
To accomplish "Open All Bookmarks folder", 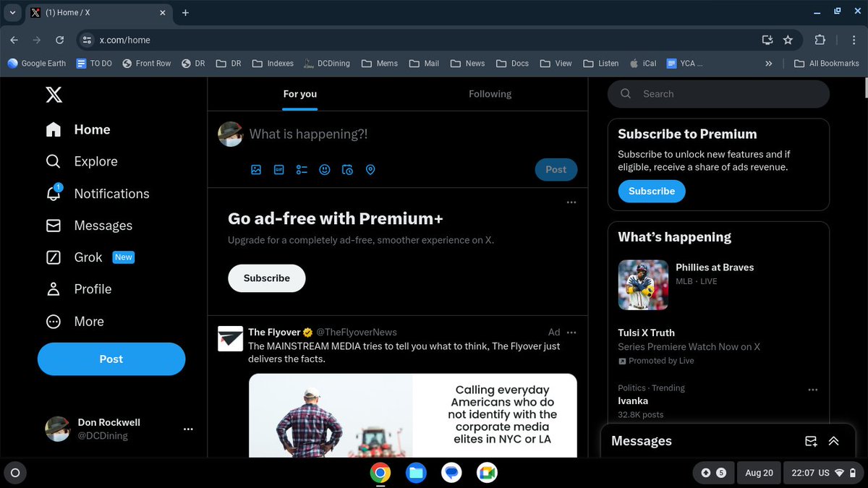I will coord(826,63).
